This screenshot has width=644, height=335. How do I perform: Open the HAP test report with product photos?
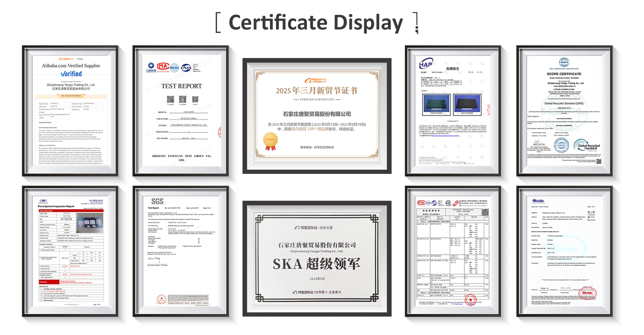click(453, 111)
